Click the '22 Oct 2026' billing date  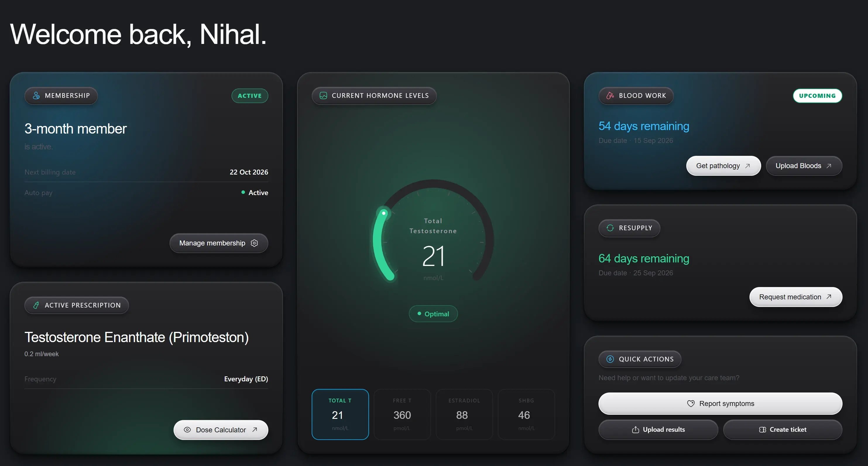pos(249,172)
